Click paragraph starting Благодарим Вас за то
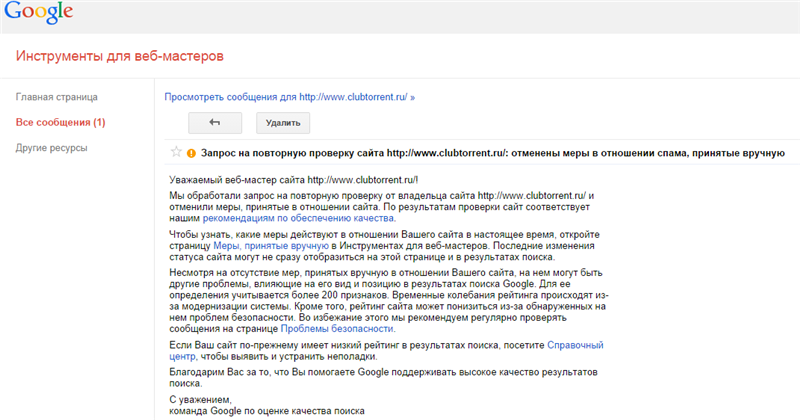 [x=383, y=378]
